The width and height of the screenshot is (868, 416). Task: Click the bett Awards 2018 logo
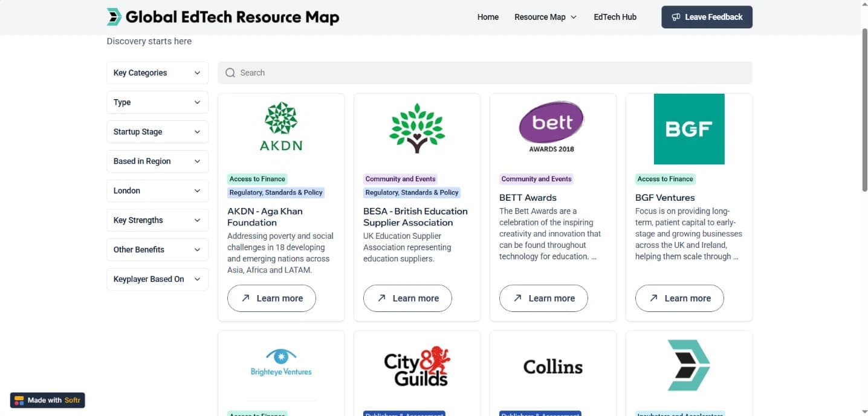[552, 126]
